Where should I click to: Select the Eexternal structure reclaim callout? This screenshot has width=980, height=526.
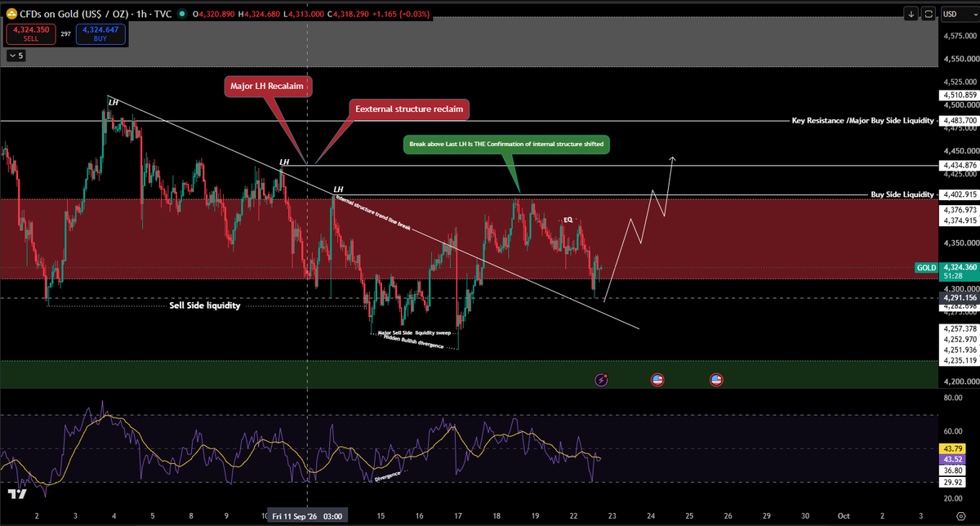click(x=409, y=109)
